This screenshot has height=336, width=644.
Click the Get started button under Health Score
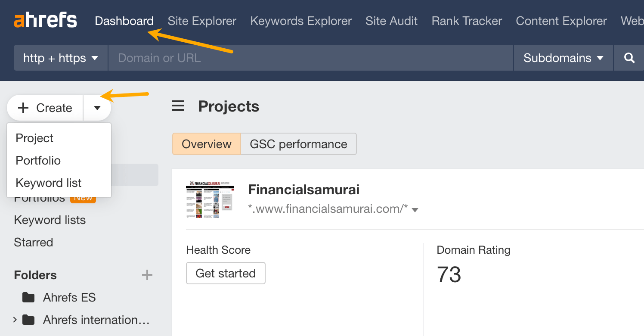(226, 273)
